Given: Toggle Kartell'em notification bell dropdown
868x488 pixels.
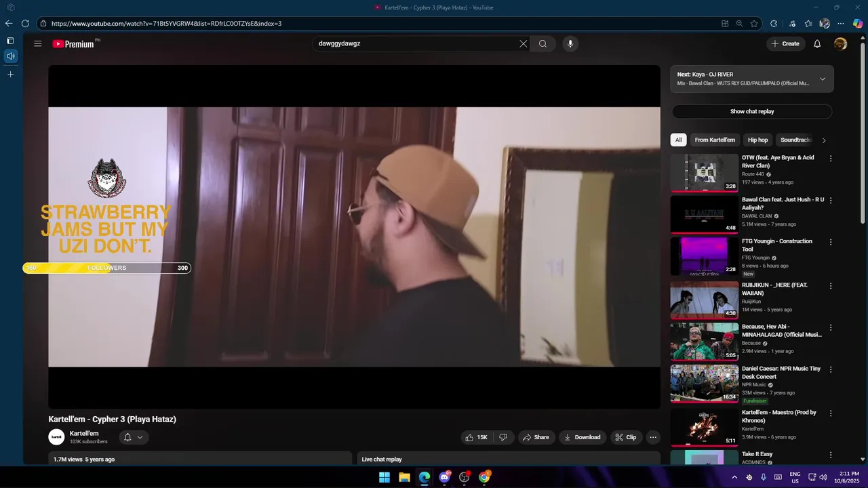Looking at the screenshot, I should click(x=134, y=437).
